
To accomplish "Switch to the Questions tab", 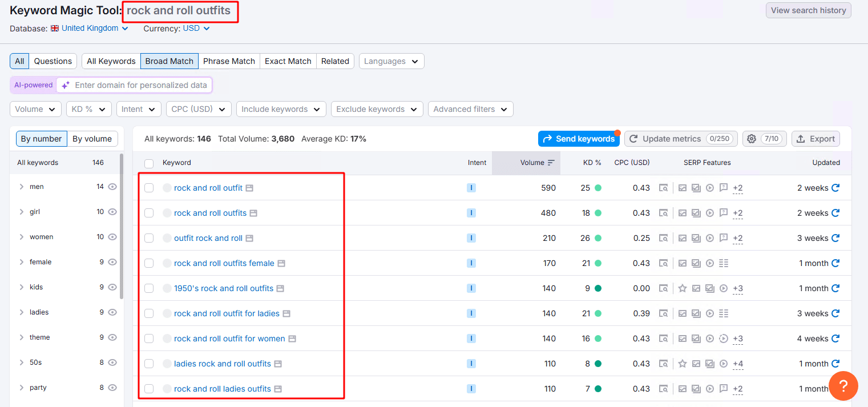I will (53, 61).
